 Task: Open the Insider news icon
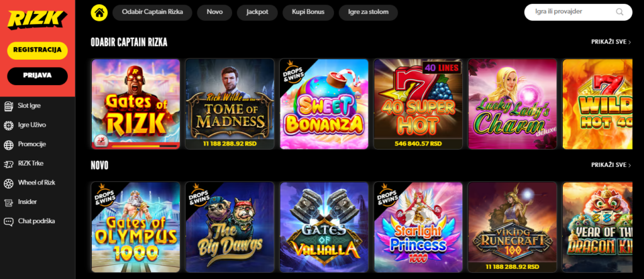point(8,202)
